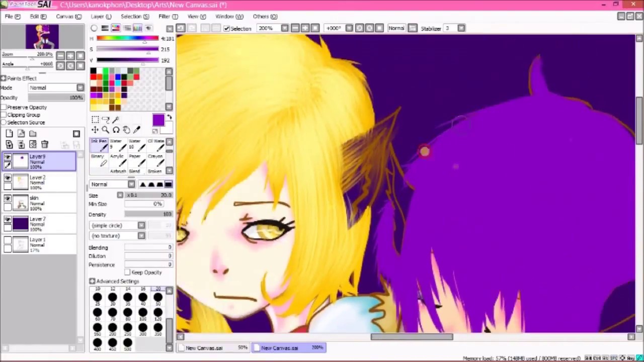The width and height of the screenshot is (644, 362).
Task: Create a new normal layer
Action: [9, 134]
